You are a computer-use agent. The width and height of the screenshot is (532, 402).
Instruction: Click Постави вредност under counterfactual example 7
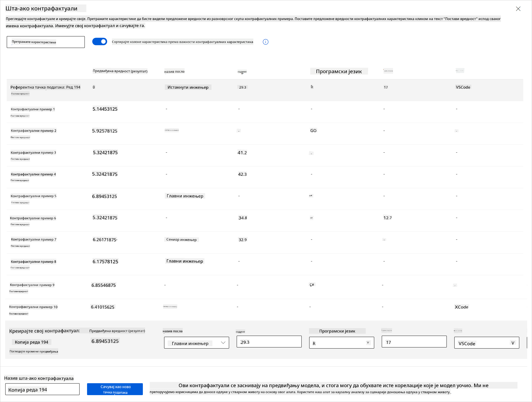point(20,246)
